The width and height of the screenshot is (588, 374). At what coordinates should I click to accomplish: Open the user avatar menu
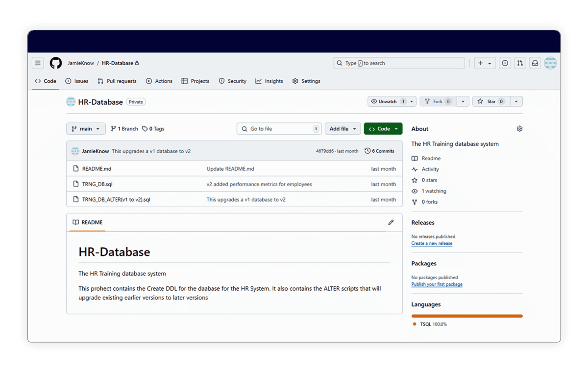550,63
